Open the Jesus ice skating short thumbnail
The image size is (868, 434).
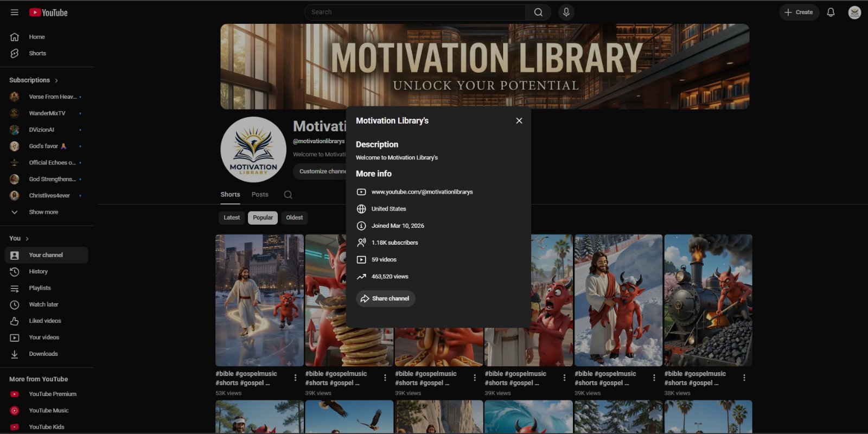259,300
